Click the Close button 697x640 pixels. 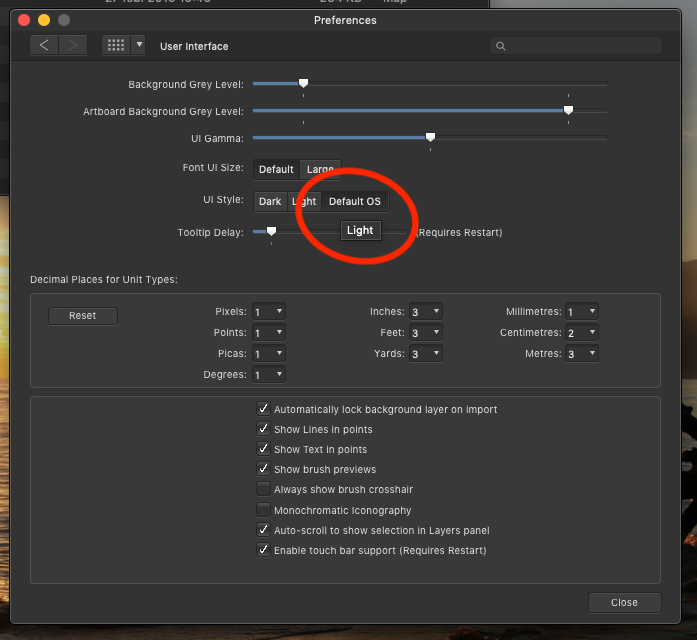pyautogui.click(x=624, y=602)
